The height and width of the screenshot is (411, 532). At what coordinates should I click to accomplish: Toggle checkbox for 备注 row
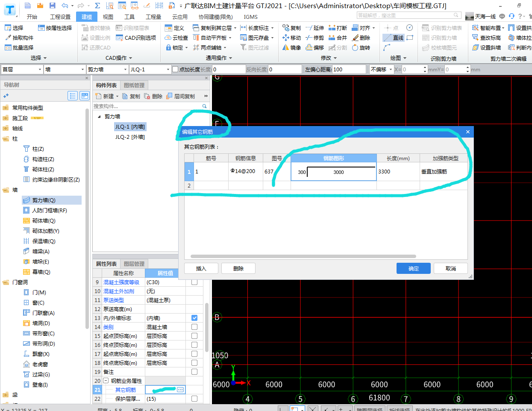pyautogui.click(x=194, y=372)
